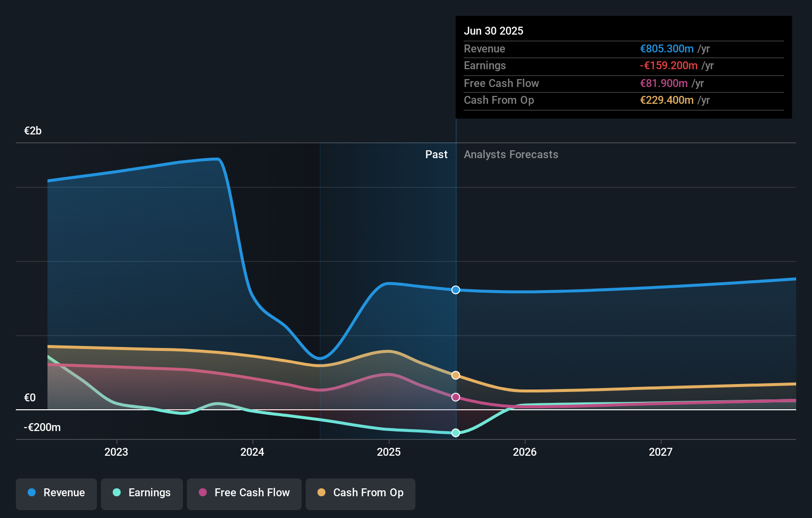Click the 2025 x-axis label
The width and height of the screenshot is (812, 518).
coord(389,452)
